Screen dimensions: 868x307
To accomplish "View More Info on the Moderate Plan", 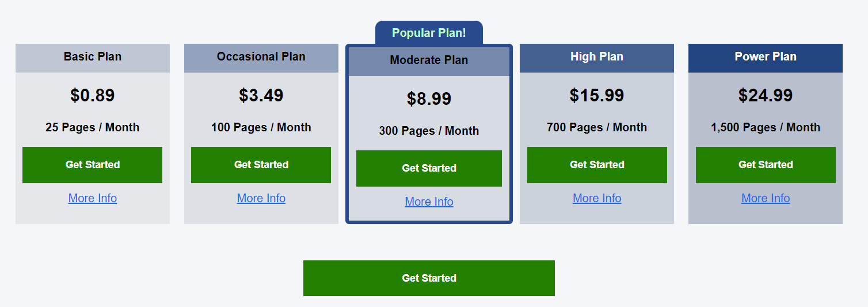I will point(429,202).
